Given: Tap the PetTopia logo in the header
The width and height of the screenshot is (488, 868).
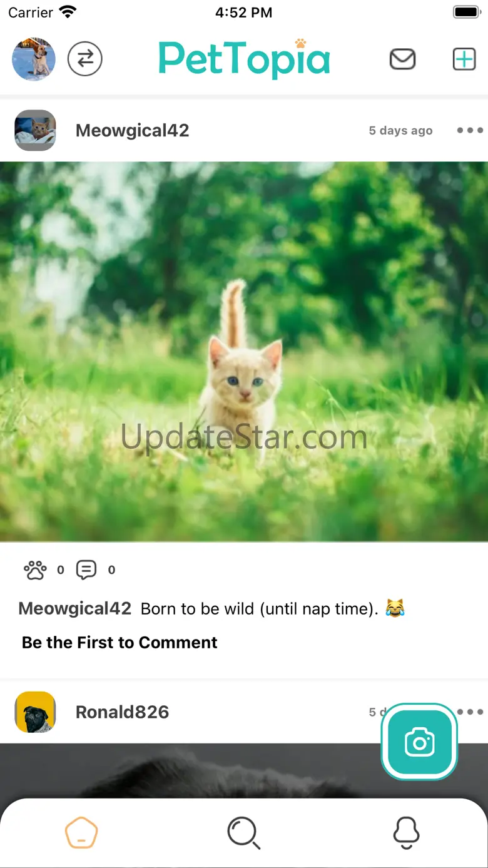Looking at the screenshot, I should [244, 59].
